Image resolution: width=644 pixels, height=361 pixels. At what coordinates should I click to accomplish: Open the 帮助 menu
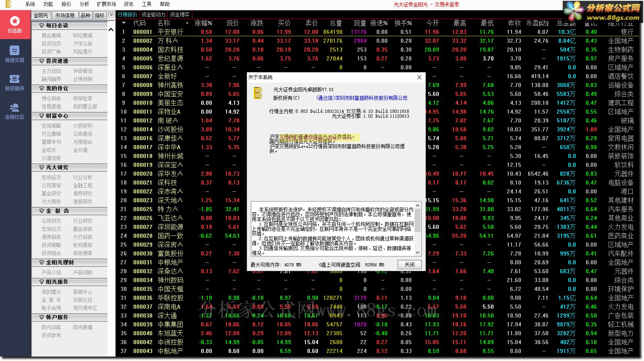pyautogui.click(x=165, y=4)
